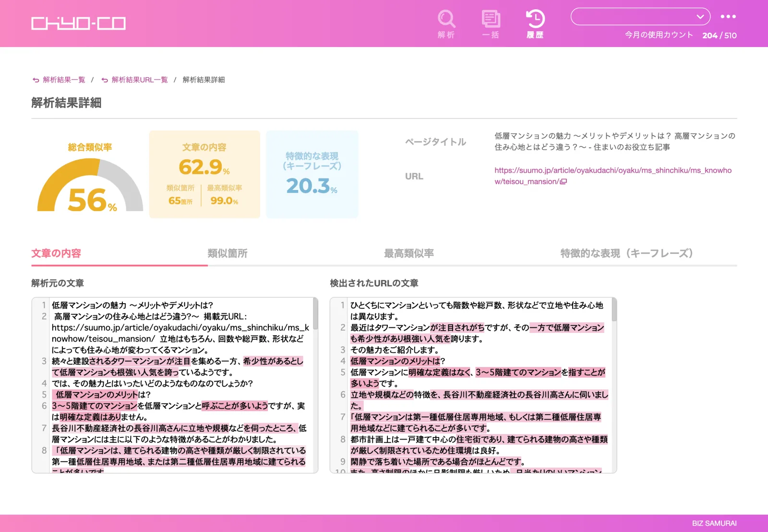768x532 pixels.
Task: Open the suumo.jp article URL link
Action: [x=613, y=176]
